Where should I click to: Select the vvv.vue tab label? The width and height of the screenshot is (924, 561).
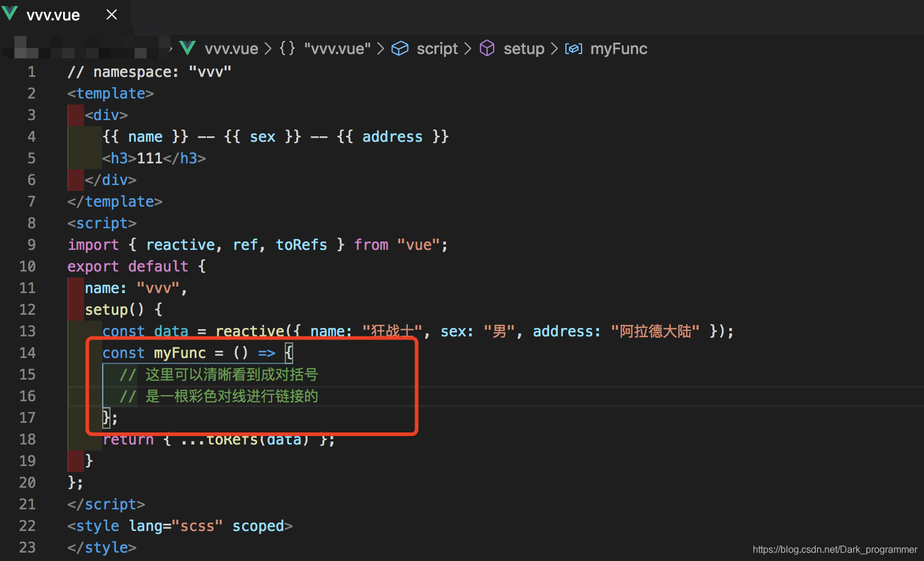tap(53, 16)
